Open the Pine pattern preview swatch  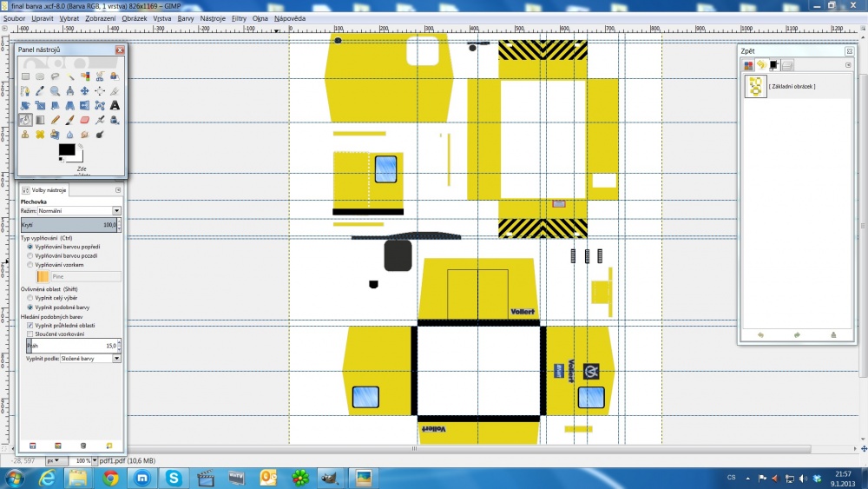[x=43, y=276]
